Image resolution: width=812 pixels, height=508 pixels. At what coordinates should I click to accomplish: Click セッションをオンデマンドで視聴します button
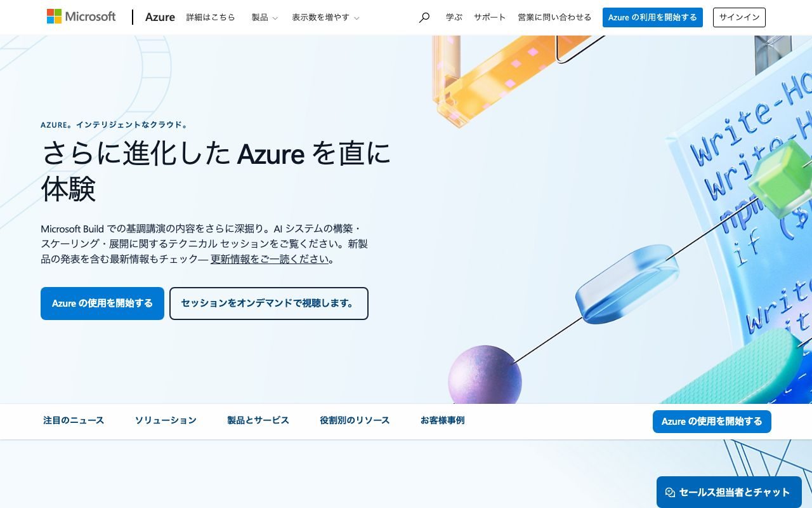[269, 304]
